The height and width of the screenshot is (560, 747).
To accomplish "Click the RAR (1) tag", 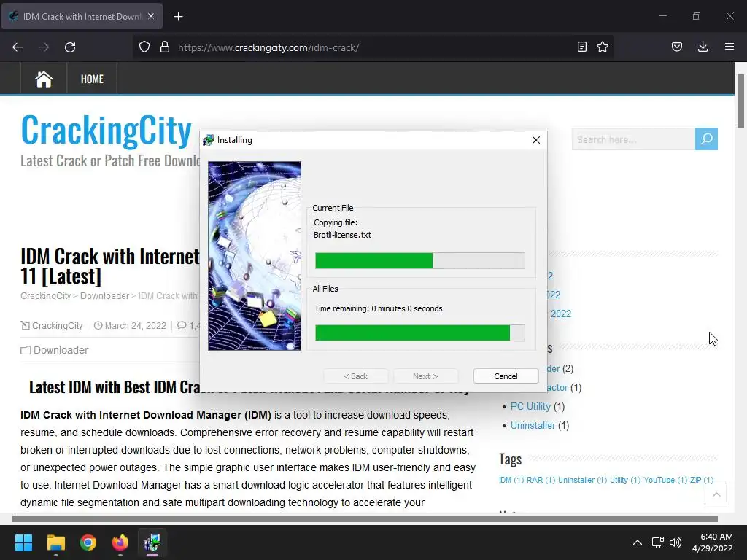I will click(541, 480).
